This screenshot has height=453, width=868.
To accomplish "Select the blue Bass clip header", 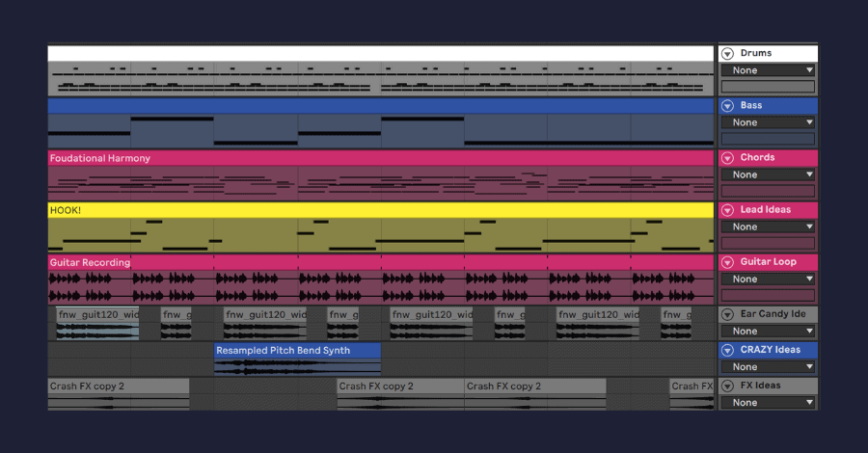I will tap(381, 106).
